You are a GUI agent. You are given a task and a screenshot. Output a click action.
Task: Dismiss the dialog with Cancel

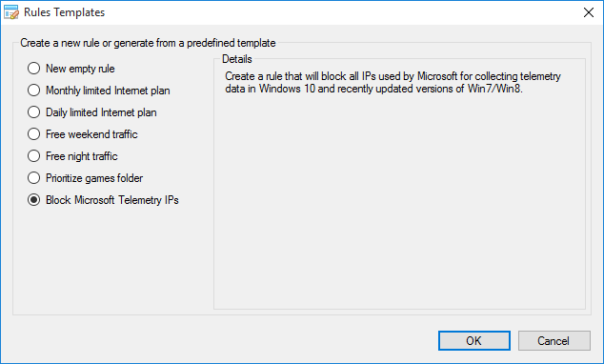pyautogui.click(x=554, y=341)
